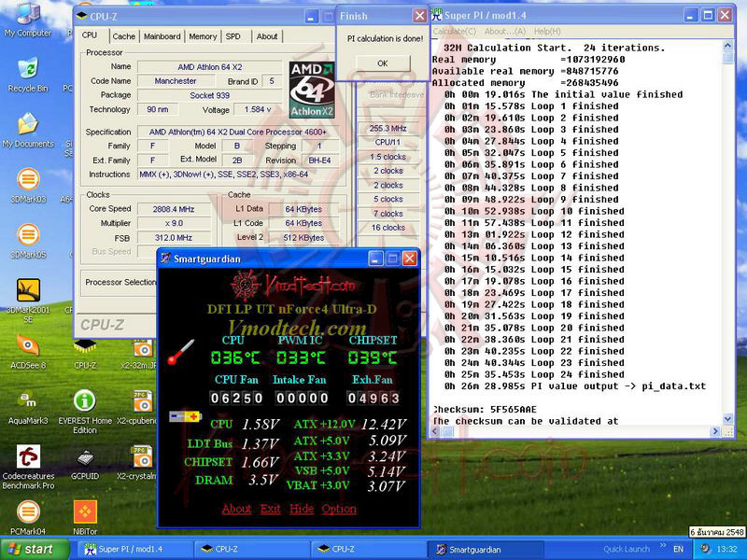Screen dimensions: 747x560
Task: Click the Smartguardian title bar icon
Action: click(x=165, y=259)
